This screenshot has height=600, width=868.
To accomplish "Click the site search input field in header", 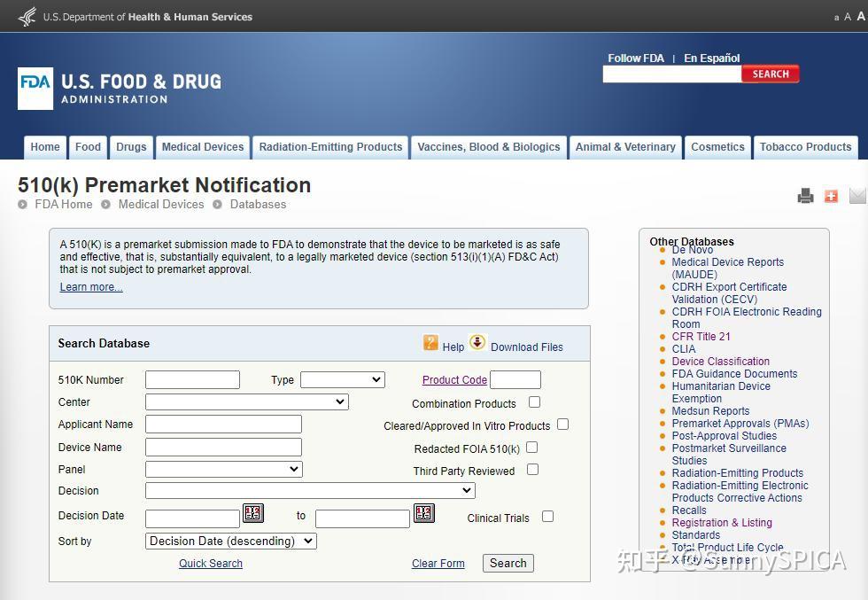I will 672,74.
